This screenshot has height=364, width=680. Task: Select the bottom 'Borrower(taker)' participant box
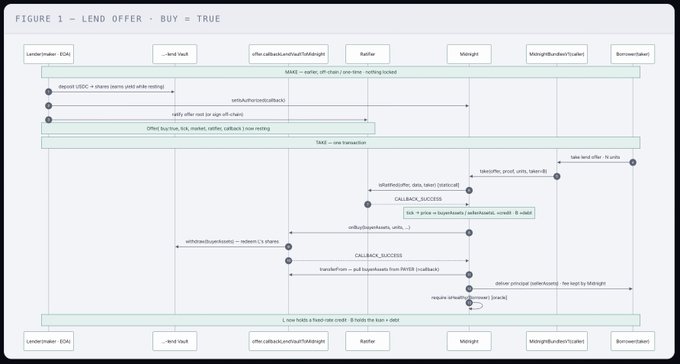point(633,341)
